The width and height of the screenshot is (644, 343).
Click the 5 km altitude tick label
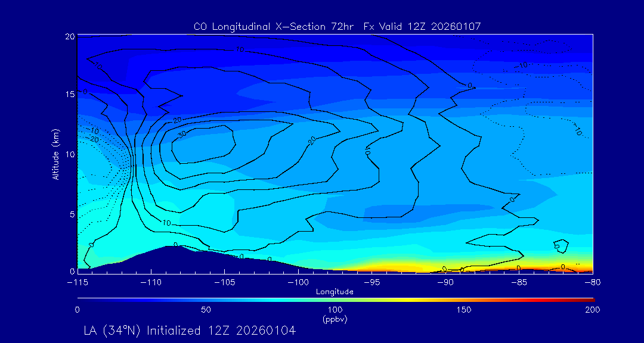point(71,214)
